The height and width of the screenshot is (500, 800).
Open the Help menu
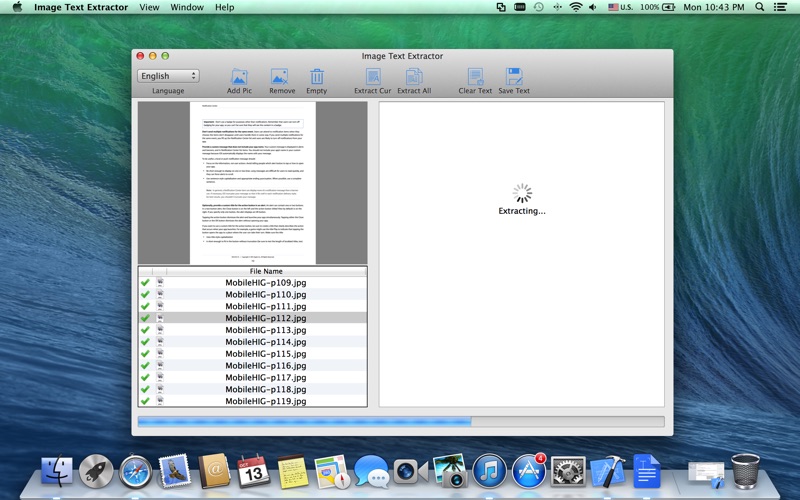pos(224,7)
